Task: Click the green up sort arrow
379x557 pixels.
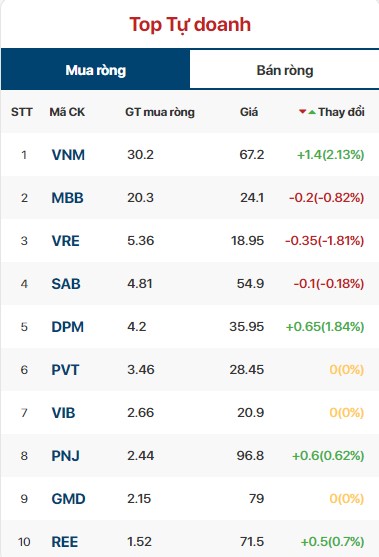Action: pos(312,112)
